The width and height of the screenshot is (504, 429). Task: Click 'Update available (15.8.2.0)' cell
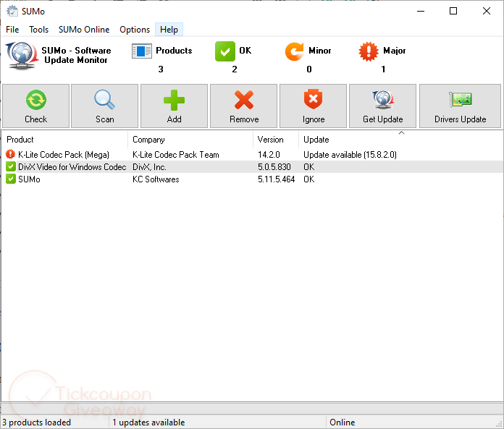click(x=350, y=155)
